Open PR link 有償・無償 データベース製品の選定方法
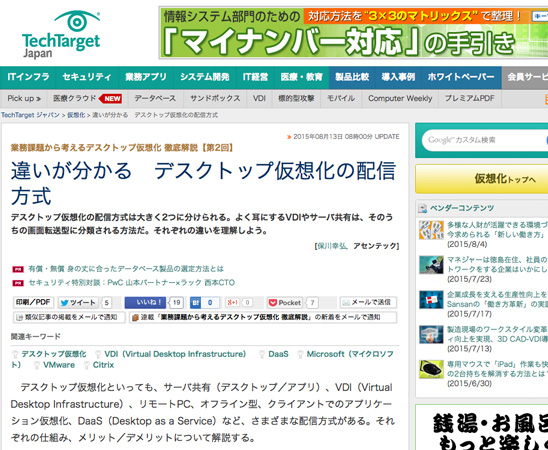Viewport: 548px width, 450px height. click(x=126, y=269)
